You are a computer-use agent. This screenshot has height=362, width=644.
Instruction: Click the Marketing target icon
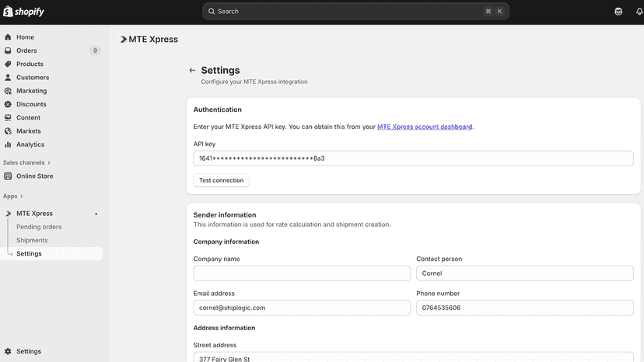pyautogui.click(x=8, y=91)
